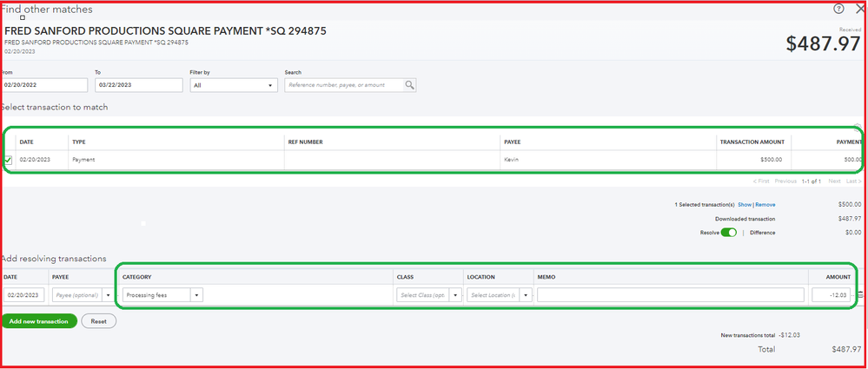This screenshot has width=868, height=369.
Task: Click the To date field
Action: coord(139,85)
